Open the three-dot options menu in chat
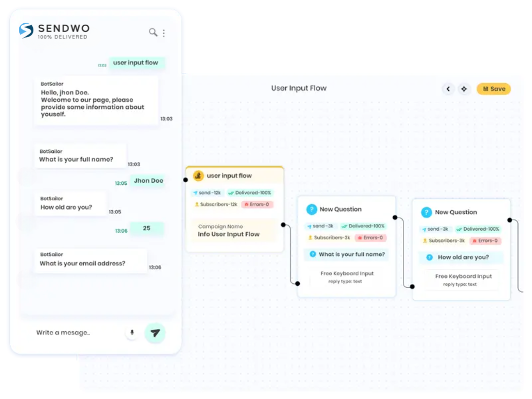Viewport: 532px width, 399px height. [164, 32]
